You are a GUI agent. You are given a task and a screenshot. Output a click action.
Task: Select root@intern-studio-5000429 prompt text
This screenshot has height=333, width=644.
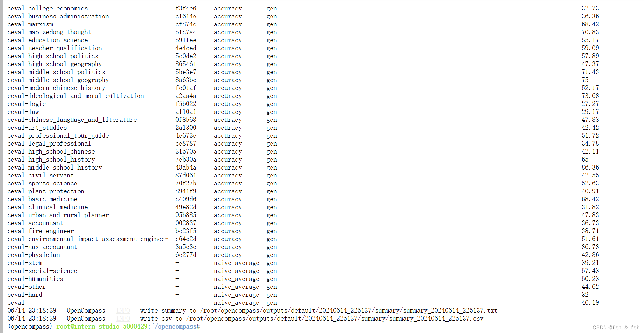(x=102, y=327)
